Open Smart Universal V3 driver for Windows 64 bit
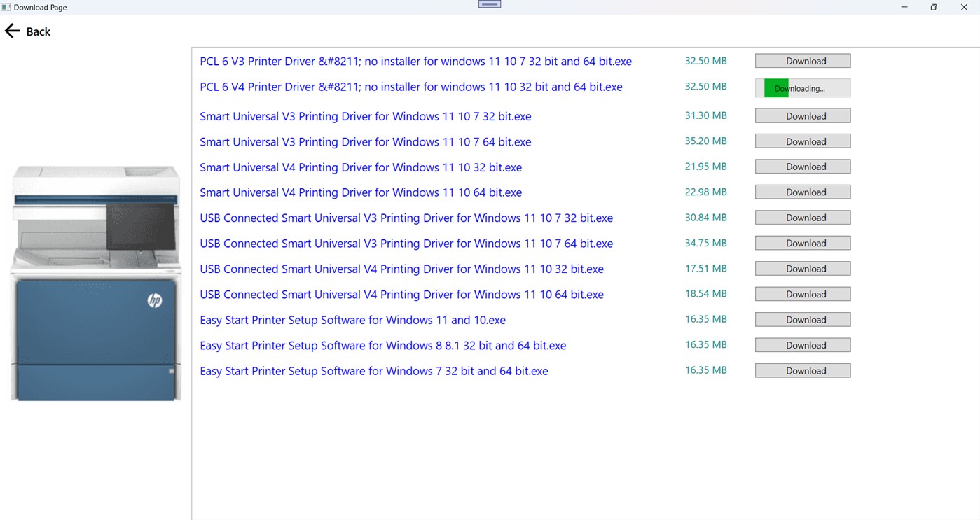The width and height of the screenshot is (980, 520). [365, 141]
